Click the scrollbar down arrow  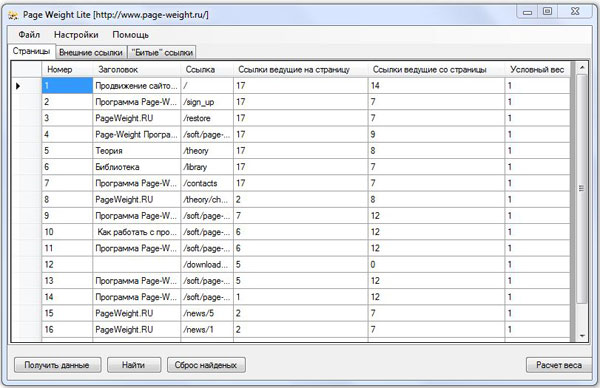pos(582,336)
